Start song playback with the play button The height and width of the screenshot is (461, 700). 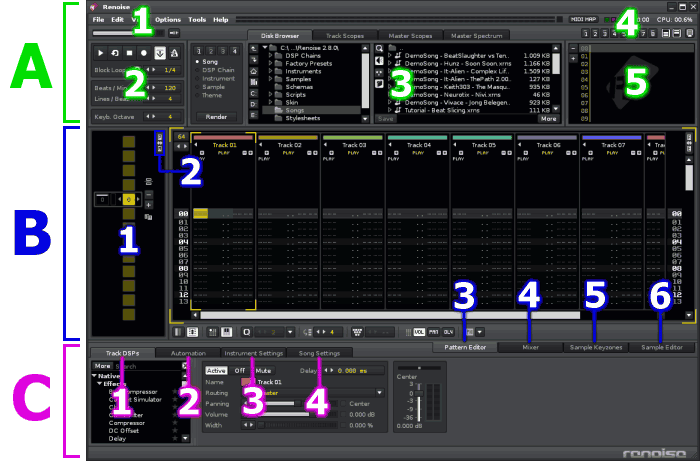100,53
